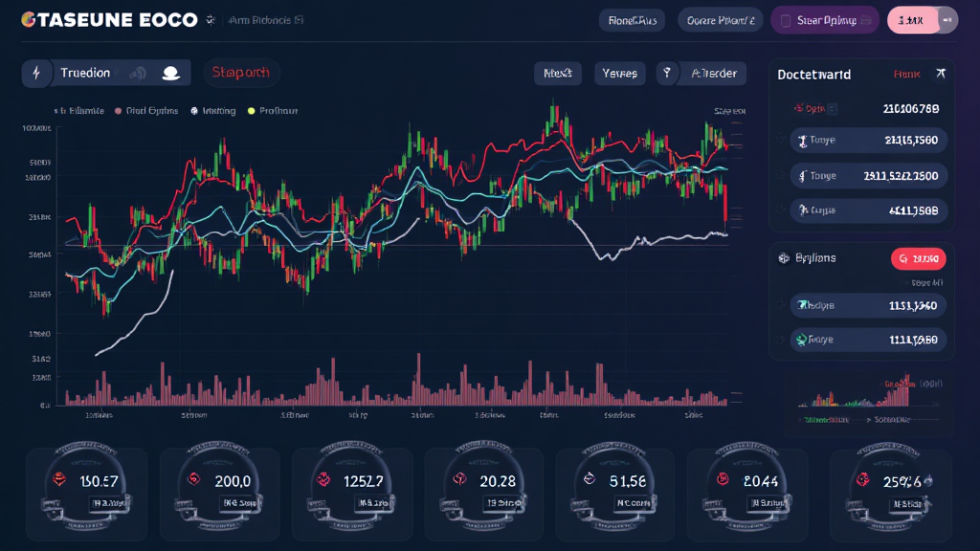Toggle the Inutting series legend dot
The image size is (980, 551).
click(194, 109)
